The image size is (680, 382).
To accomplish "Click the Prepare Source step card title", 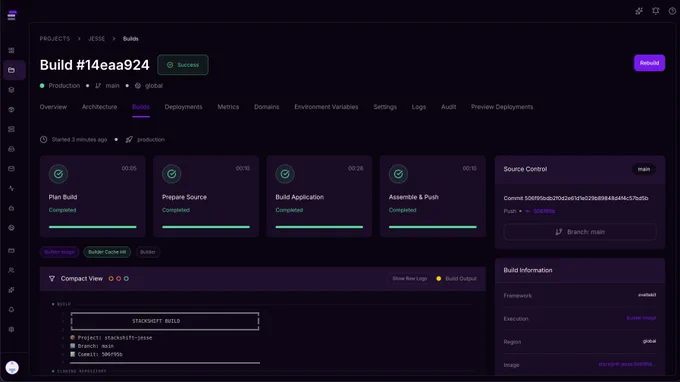I will (184, 197).
